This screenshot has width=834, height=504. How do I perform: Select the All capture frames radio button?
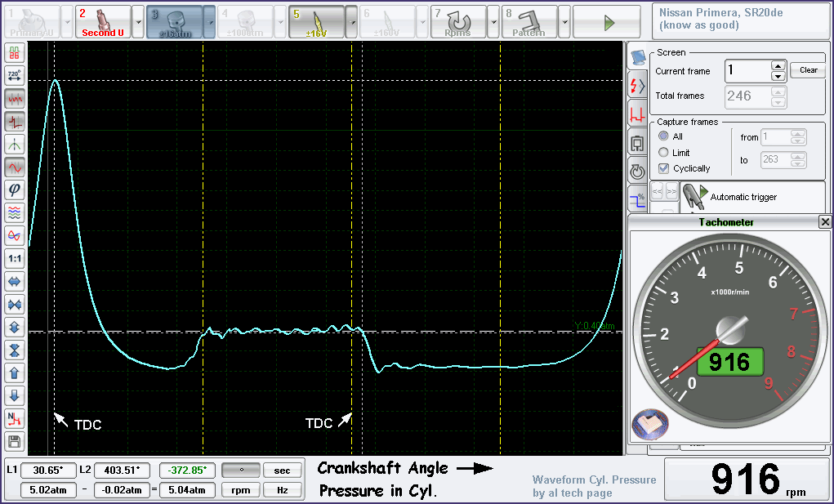(x=664, y=136)
